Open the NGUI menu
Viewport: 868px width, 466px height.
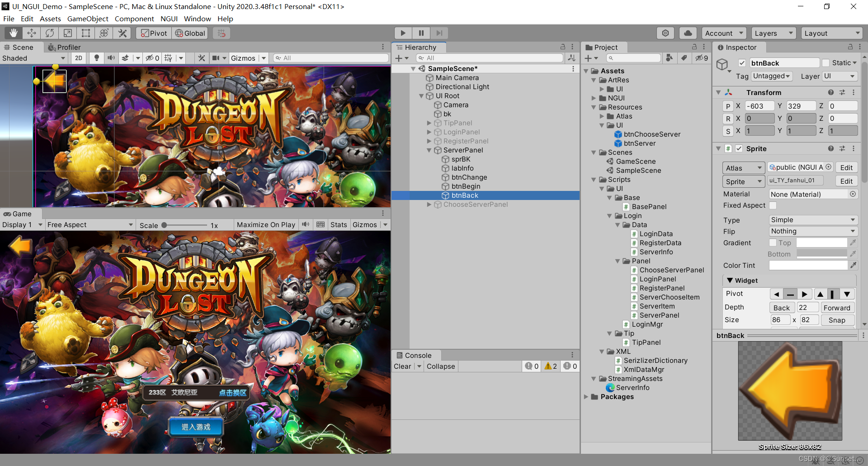coord(169,19)
